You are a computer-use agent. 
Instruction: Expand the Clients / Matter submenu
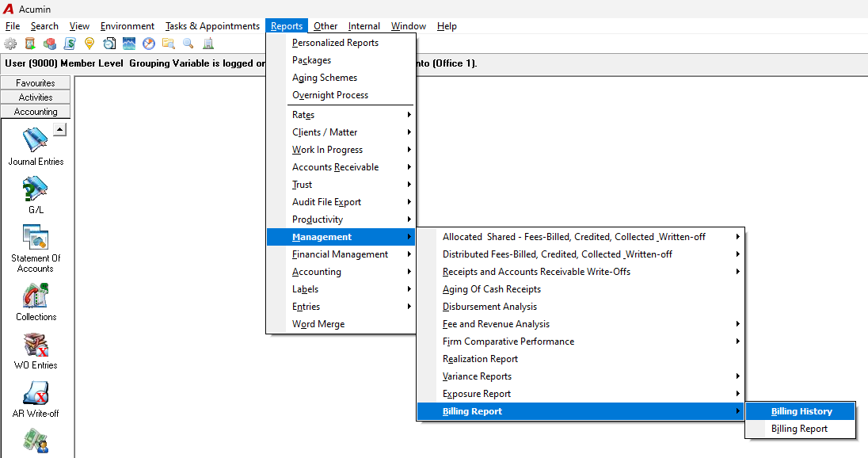(x=341, y=132)
